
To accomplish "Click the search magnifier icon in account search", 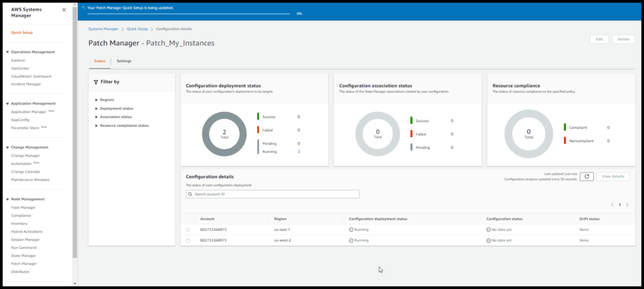I will coord(190,194).
